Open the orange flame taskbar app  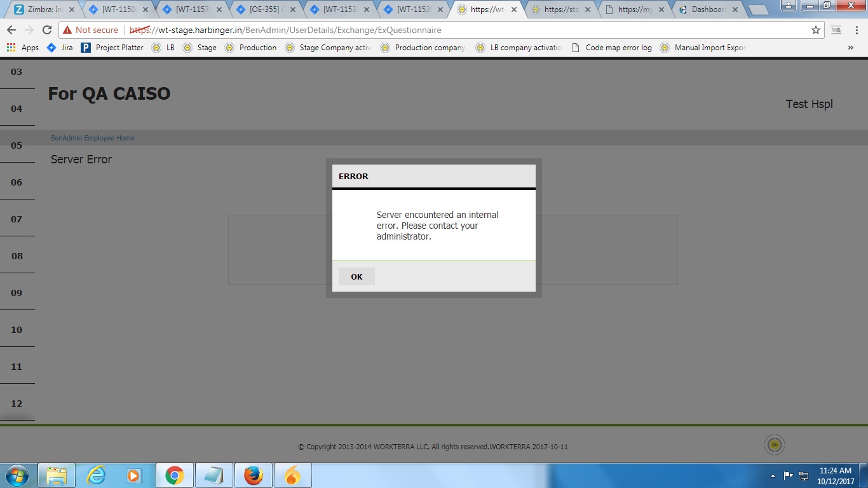click(292, 475)
